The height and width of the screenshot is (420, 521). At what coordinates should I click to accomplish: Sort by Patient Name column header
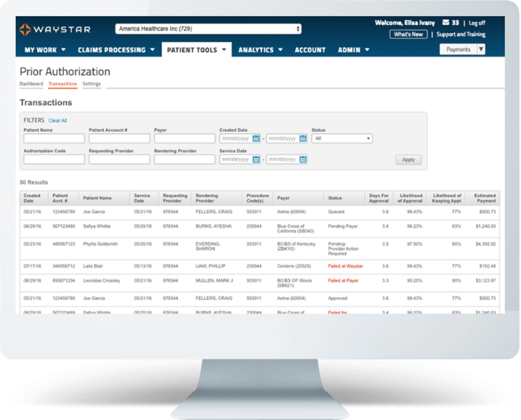tap(104, 198)
